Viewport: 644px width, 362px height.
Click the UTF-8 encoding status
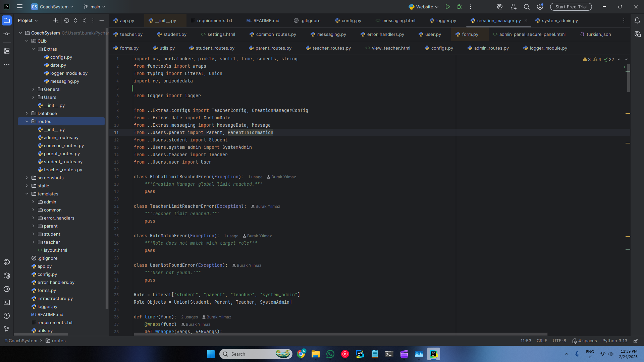pos(559,341)
